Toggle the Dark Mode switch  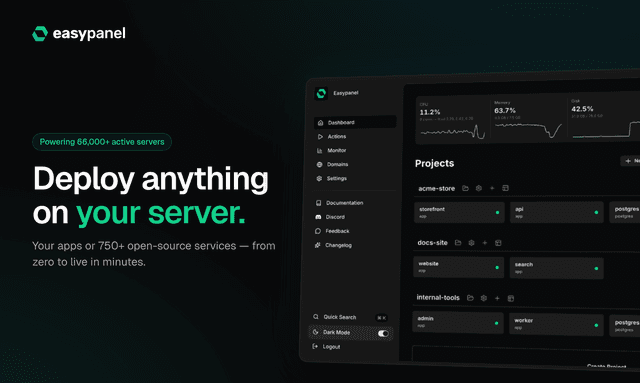click(x=383, y=333)
